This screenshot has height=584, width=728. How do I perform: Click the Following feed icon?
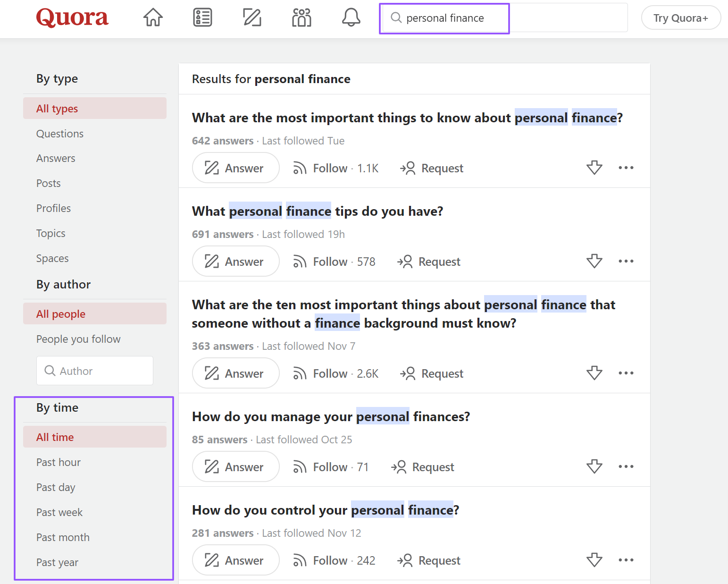pos(202,17)
